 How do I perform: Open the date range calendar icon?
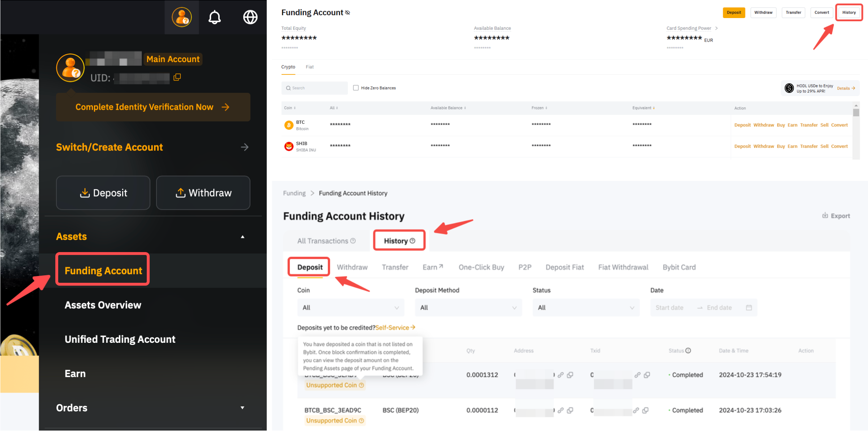[x=749, y=308]
